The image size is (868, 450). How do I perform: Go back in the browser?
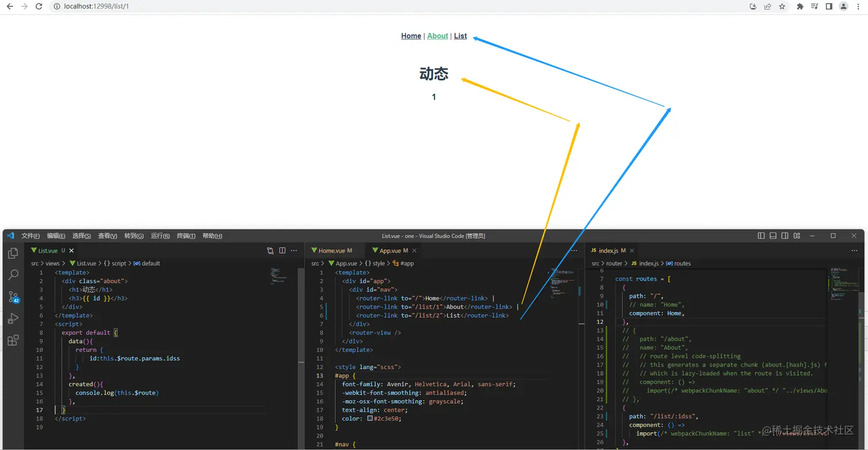coord(9,6)
